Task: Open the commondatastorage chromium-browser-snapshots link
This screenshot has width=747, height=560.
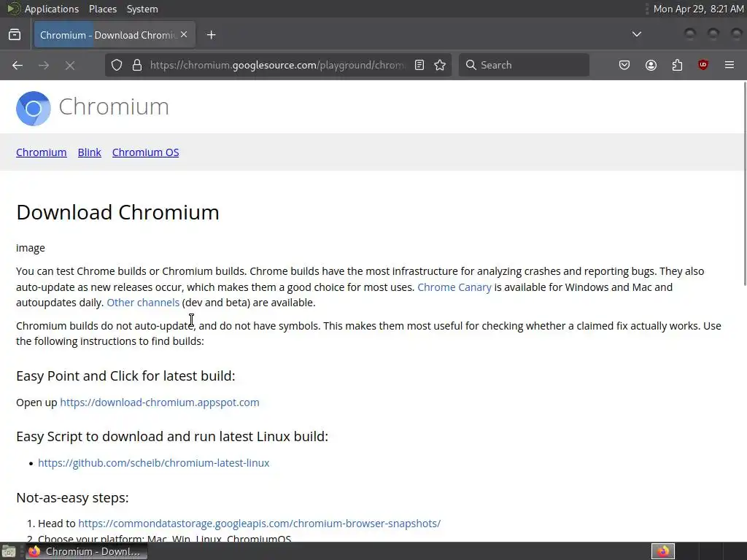Action: (259, 524)
